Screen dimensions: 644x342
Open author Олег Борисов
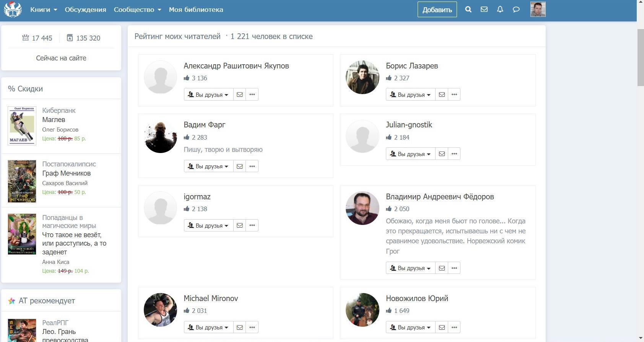click(x=60, y=130)
